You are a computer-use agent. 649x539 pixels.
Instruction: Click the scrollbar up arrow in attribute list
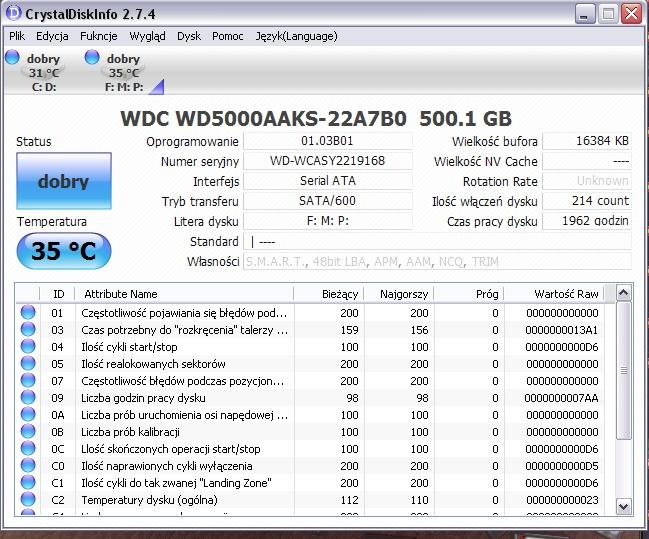[x=623, y=293]
